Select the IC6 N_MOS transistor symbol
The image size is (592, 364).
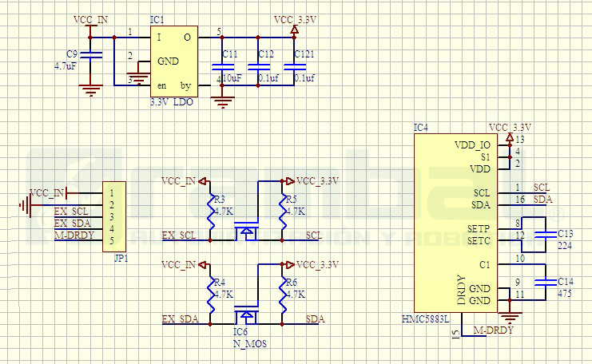pos(246,307)
